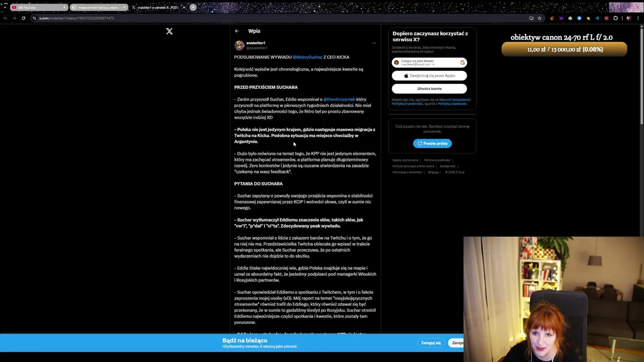Viewport: 644px width, 362px height.
Task: Click the Google logo in sign-in button
Action: [462, 62]
